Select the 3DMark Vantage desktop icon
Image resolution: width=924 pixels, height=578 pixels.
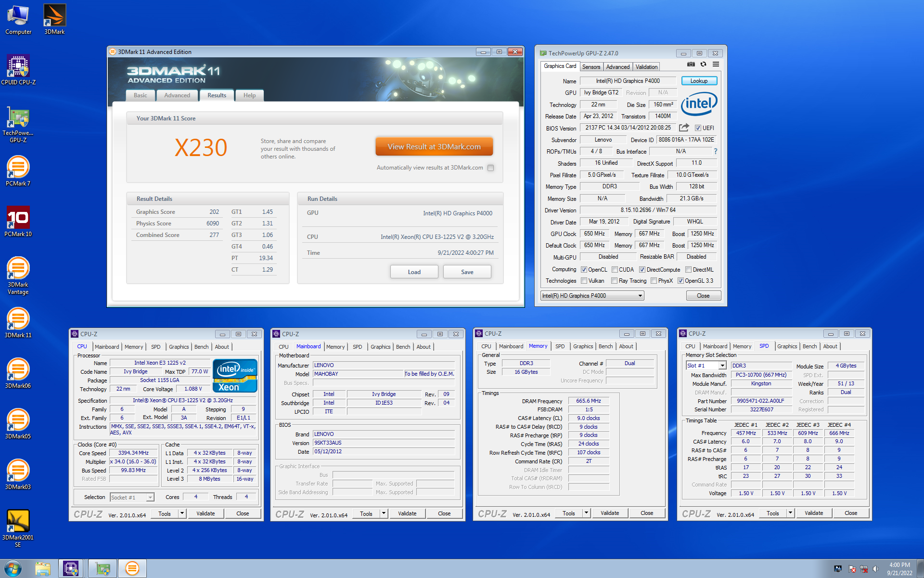point(18,276)
